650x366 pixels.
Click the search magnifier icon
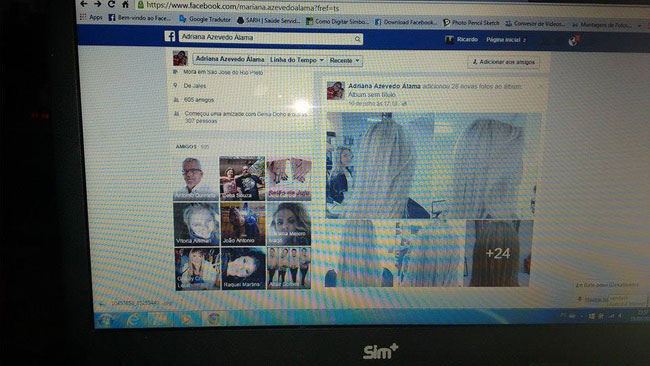pyautogui.click(x=357, y=39)
